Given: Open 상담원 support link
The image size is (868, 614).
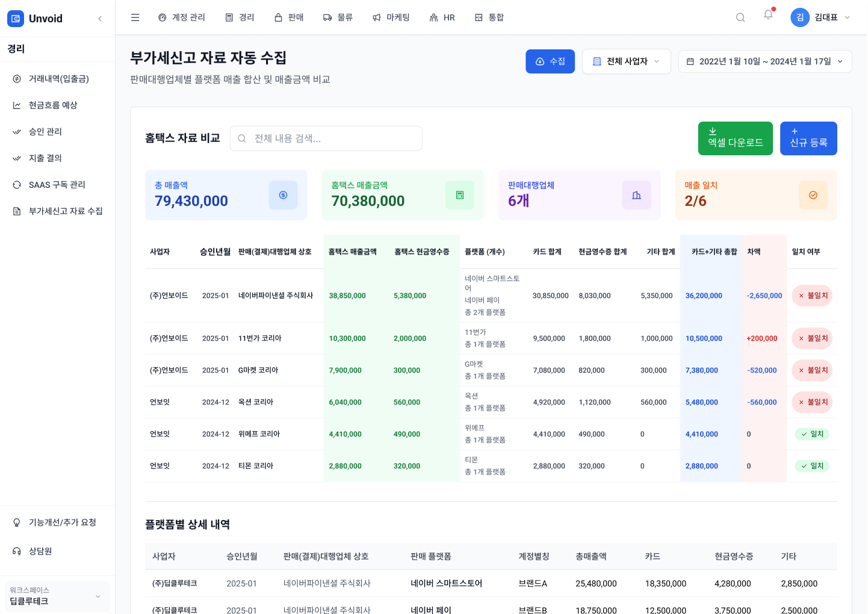Looking at the screenshot, I should coord(57,551).
